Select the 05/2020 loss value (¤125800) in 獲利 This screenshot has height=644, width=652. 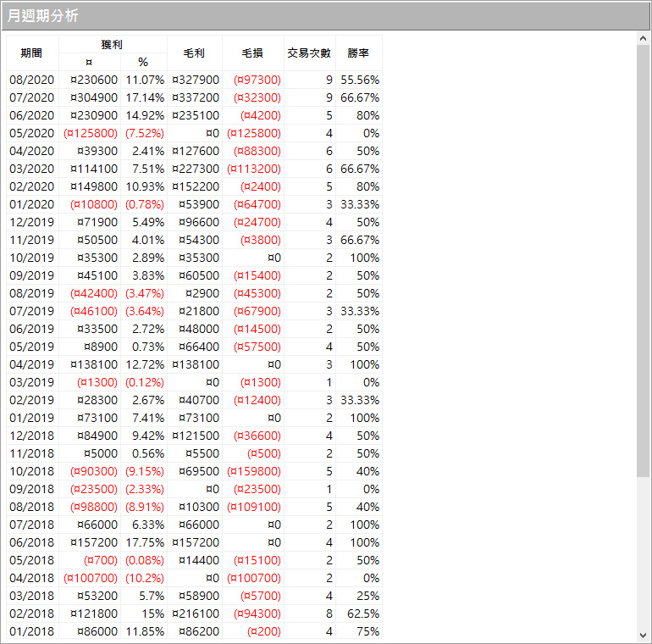coord(91,133)
